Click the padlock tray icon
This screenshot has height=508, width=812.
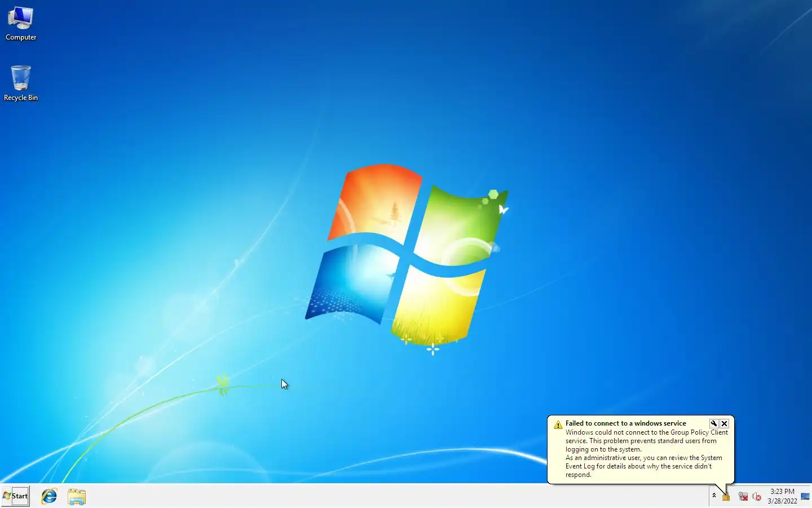point(726,496)
